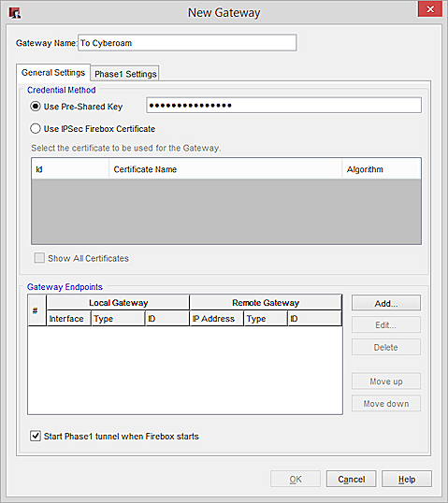Click the Algorithm column header
The height and width of the screenshot is (503, 448).
[382, 169]
